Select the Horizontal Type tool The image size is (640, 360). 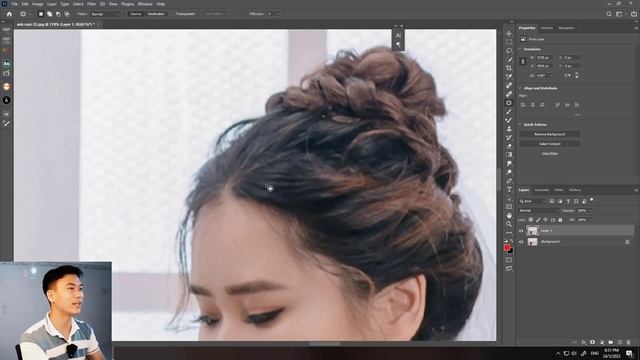pos(509,189)
